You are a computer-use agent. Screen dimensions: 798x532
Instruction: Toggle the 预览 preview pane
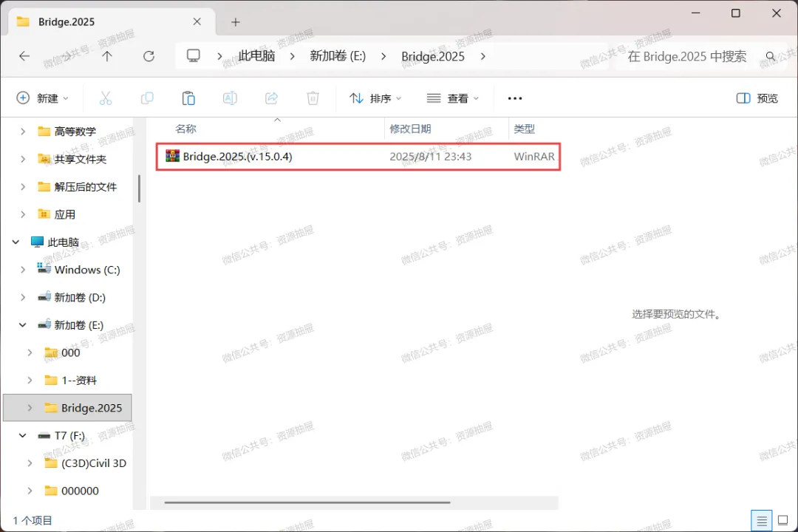(x=757, y=98)
